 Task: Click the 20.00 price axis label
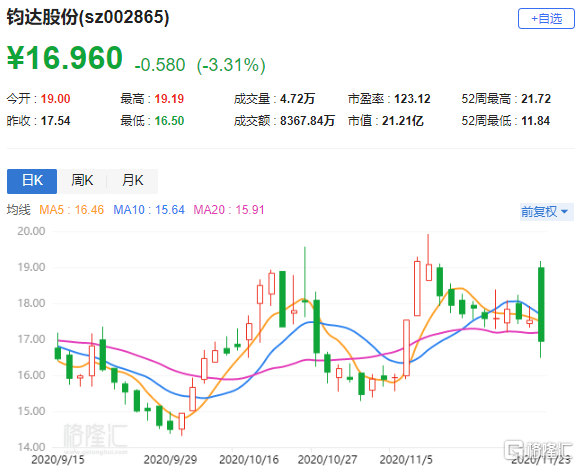31,231
